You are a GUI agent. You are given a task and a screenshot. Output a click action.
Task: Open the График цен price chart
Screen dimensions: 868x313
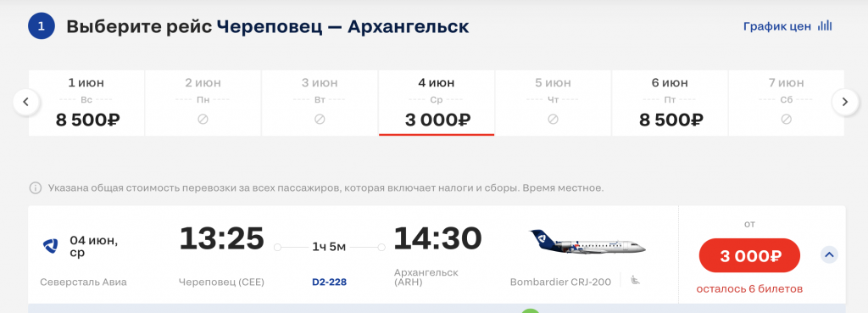787,26
